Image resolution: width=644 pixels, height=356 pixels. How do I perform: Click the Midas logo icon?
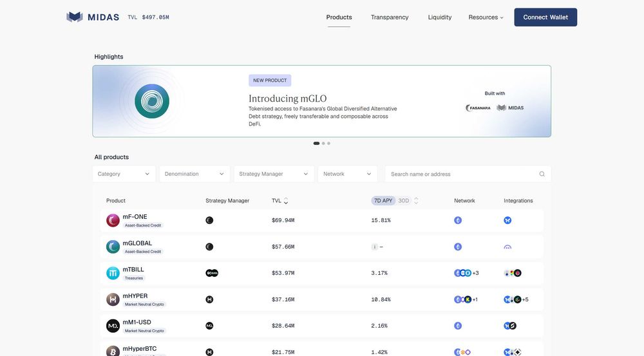click(x=74, y=17)
